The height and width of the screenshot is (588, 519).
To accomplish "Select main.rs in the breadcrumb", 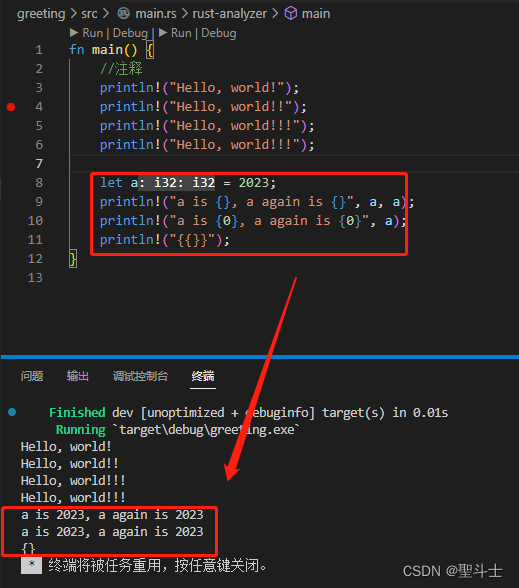I will click(156, 14).
